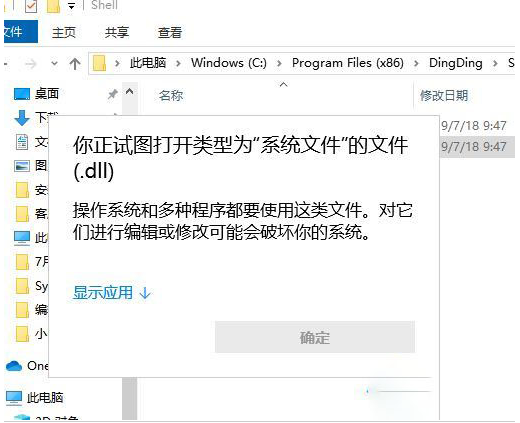Open the 共享 ribbon tab
This screenshot has height=423, width=520.
pos(117,32)
